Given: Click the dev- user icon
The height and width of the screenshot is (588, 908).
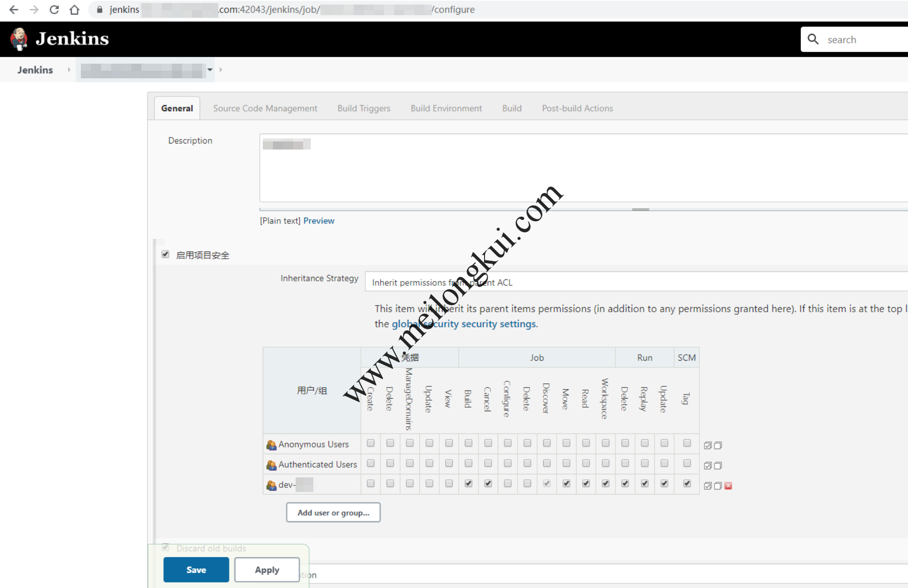Looking at the screenshot, I should click(x=271, y=485).
